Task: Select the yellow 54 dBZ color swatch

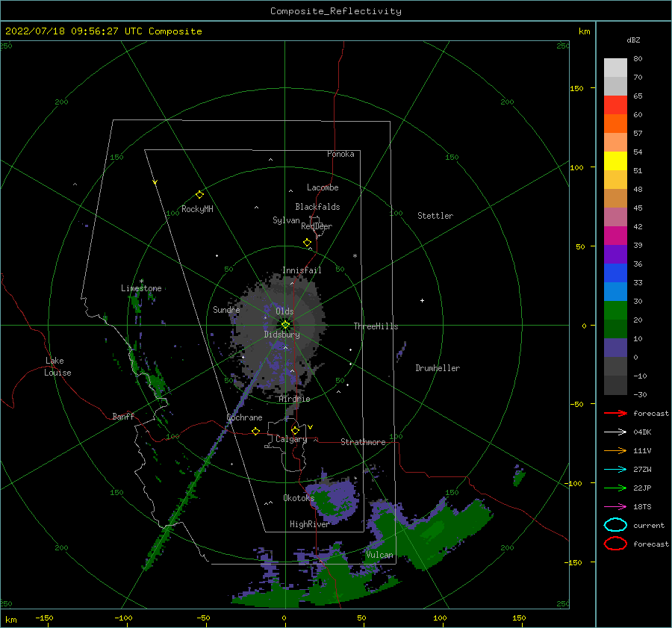Action: pyautogui.click(x=615, y=161)
